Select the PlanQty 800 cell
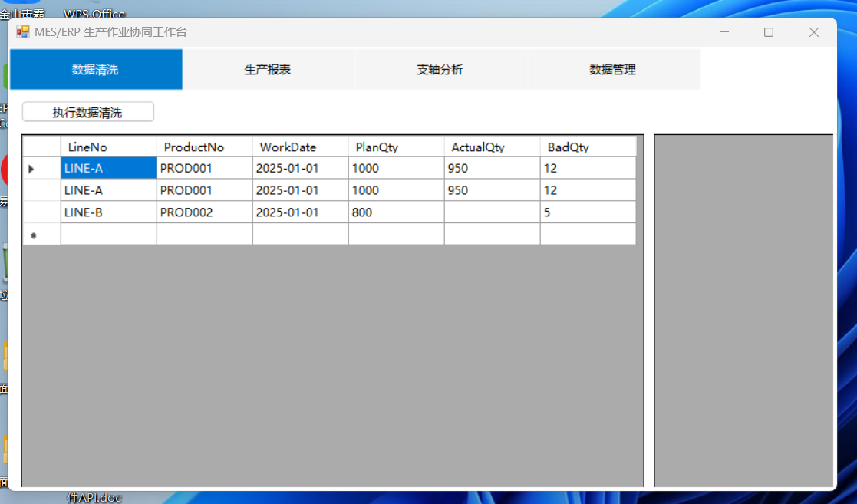857x504 pixels. 396,212
